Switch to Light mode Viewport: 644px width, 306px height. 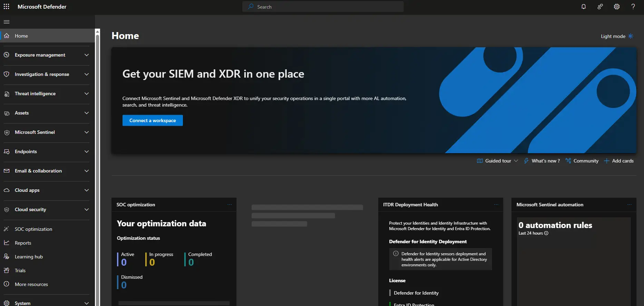(617, 36)
